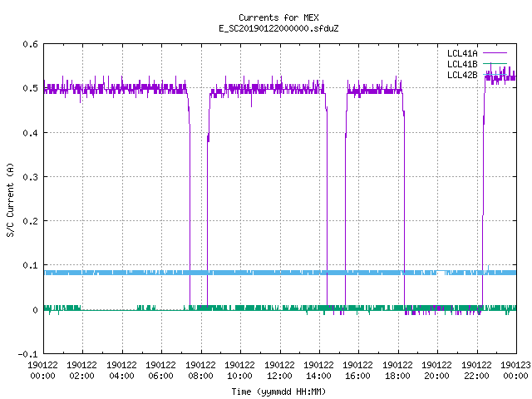The image size is (532, 399).
Task: Click the 190122 06:00 x-axis tick label
Action: pyautogui.click(x=160, y=371)
